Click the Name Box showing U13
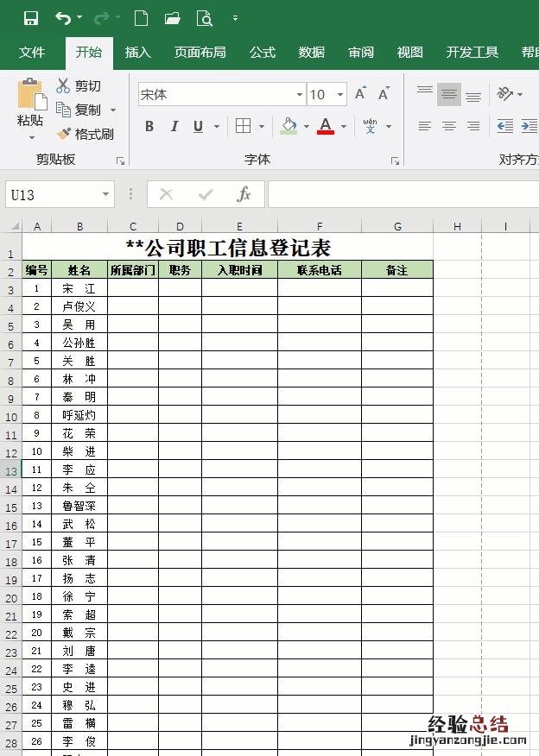 pos(53,195)
